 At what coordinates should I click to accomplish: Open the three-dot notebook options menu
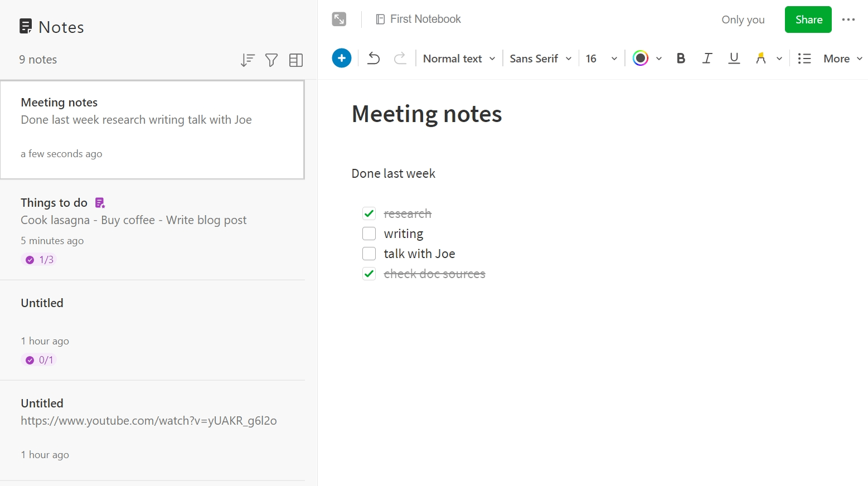coord(848,19)
